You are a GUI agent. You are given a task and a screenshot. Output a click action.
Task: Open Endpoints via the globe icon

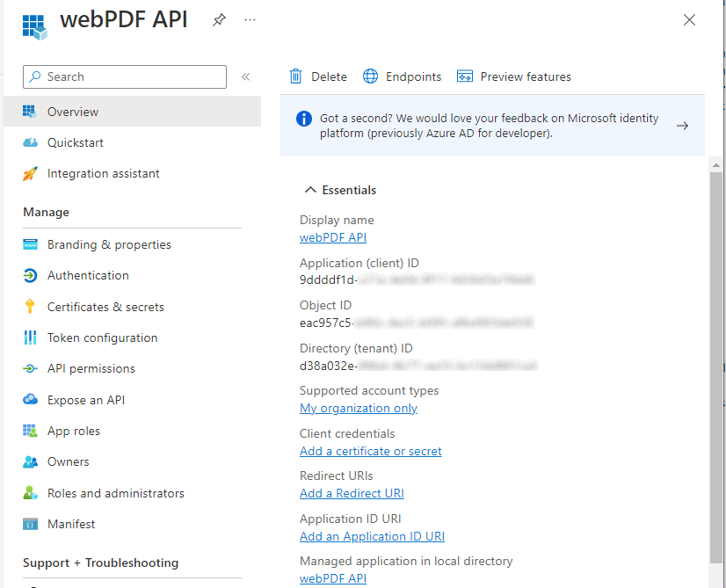[x=371, y=76]
